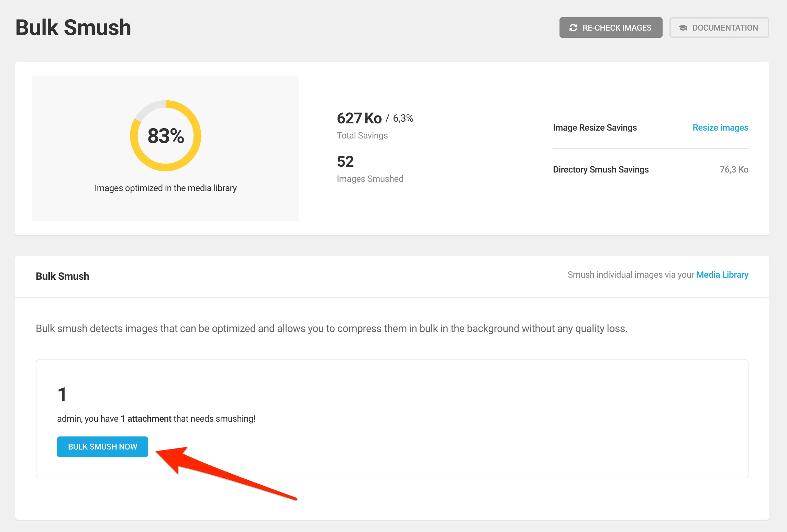Click the RE-CHECK IMAGES button label

(617, 28)
